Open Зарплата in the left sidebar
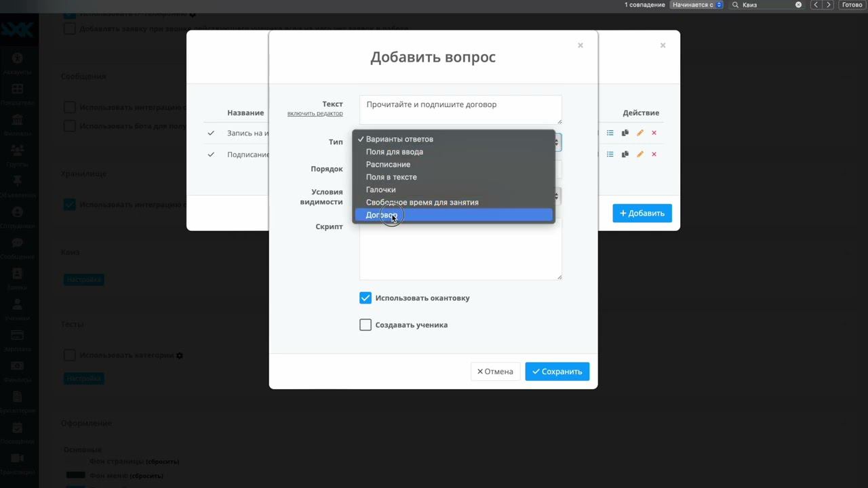Viewport: 868px width, 488px height. (18, 341)
